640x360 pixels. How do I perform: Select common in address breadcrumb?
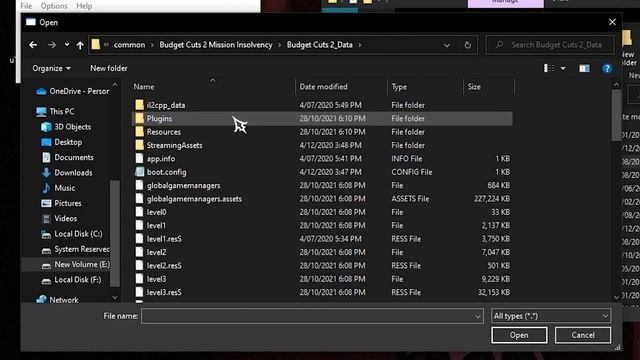click(x=129, y=45)
